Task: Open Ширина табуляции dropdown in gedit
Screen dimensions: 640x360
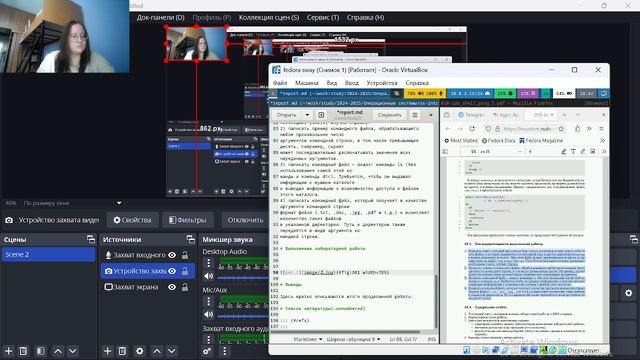Action: [x=353, y=339]
